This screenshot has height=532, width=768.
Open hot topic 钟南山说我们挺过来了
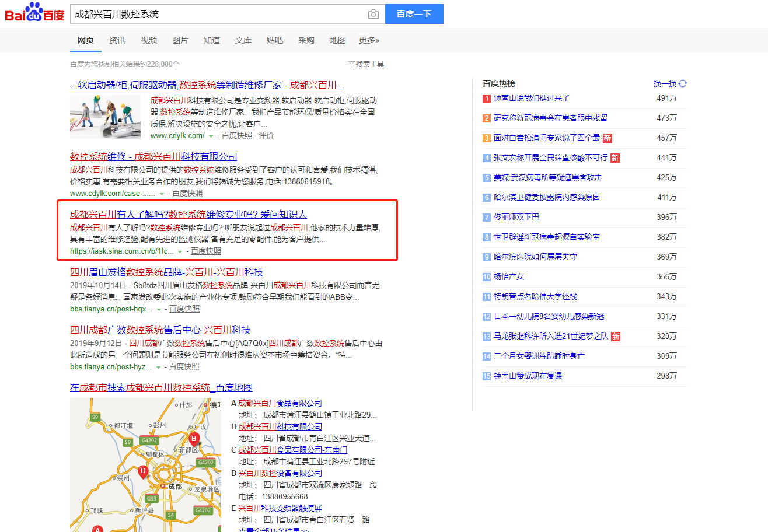532,98
